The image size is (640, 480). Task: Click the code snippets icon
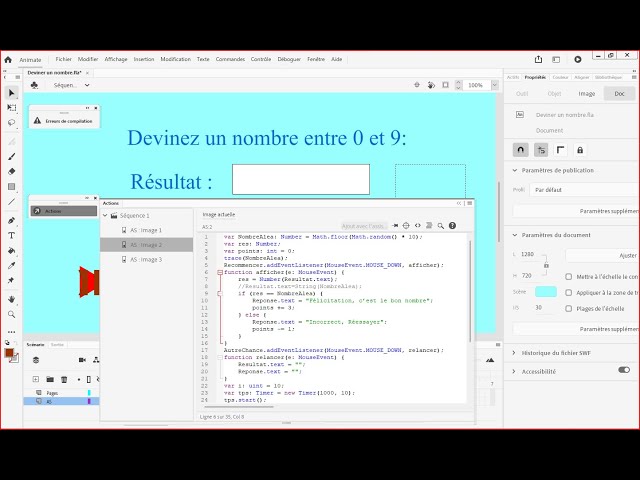click(x=418, y=226)
